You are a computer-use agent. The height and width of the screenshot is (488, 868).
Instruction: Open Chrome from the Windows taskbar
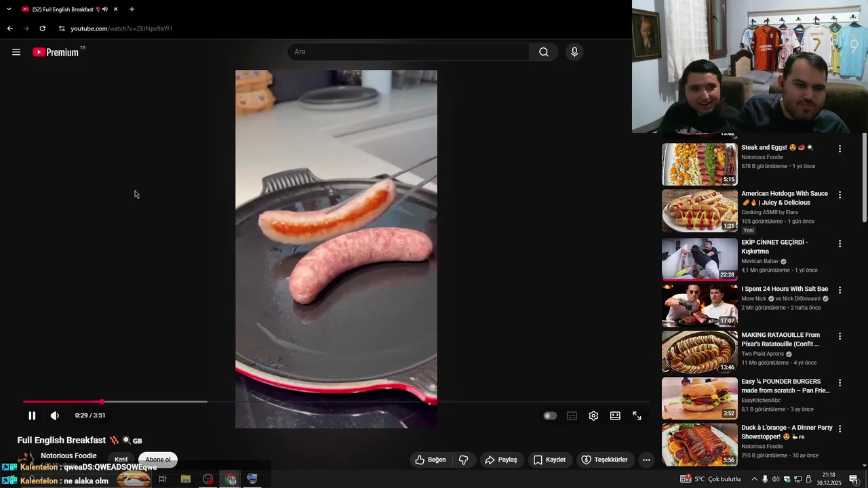pyautogui.click(x=231, y=479)
